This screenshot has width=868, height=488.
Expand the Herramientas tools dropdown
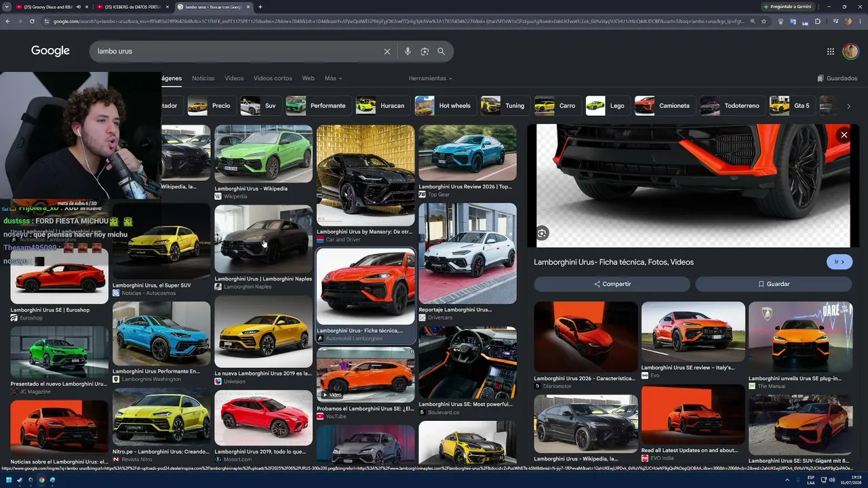pos(430,78)
